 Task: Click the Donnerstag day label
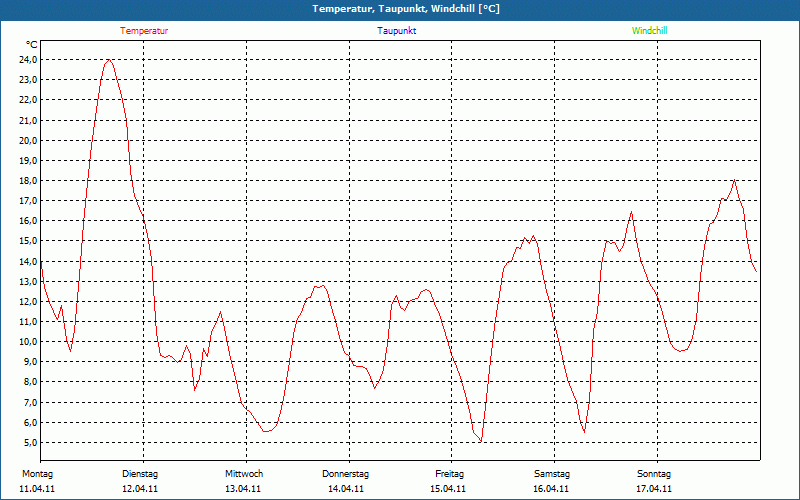pos(345,474)
